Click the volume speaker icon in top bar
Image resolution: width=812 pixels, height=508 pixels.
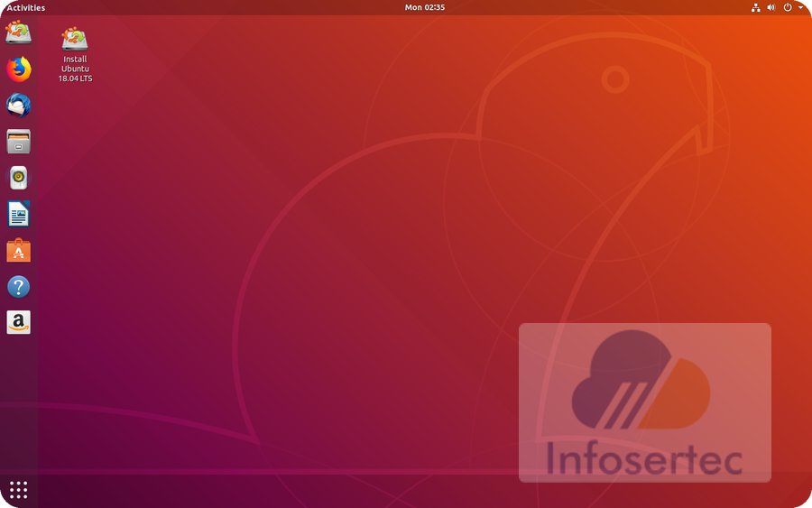pyautogui.click(x=771, y=7)
